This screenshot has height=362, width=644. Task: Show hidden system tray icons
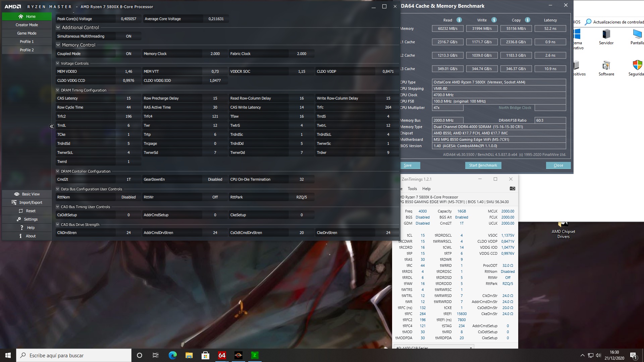(582, 355)
